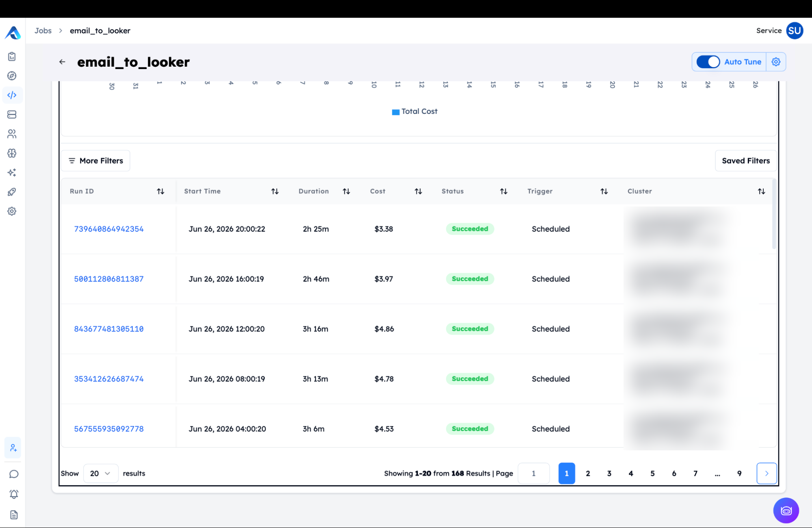Open run 567555935092778
This screenshot has height=528, width=812.
109,429
